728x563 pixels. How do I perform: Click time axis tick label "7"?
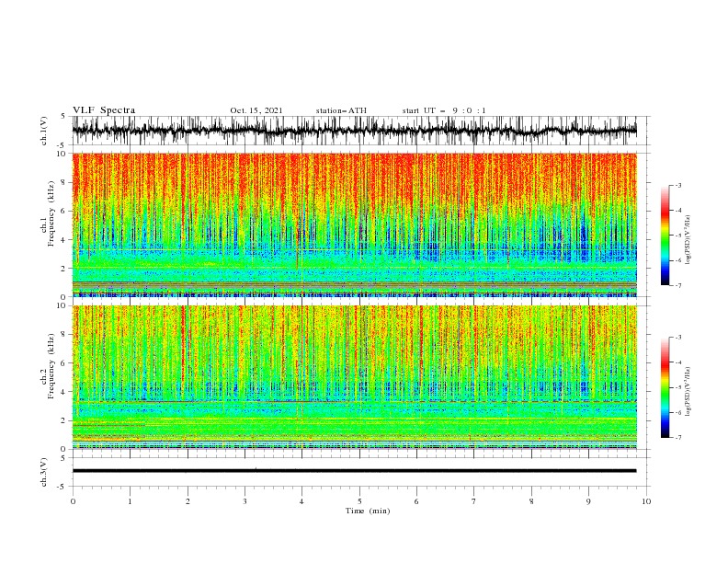click(474, 501)
